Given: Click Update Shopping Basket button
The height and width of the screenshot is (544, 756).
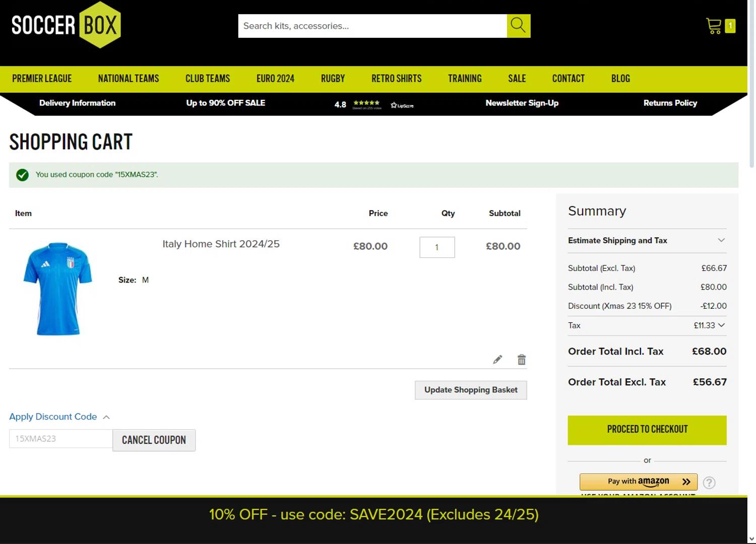Looking at the screenshot, I should point(471,390).
